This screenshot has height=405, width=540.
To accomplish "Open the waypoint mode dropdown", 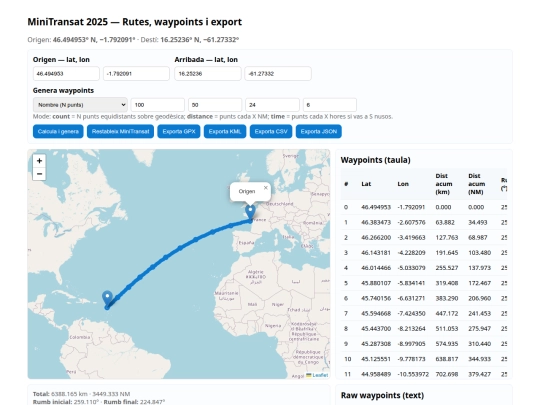I will click(80, 105).
